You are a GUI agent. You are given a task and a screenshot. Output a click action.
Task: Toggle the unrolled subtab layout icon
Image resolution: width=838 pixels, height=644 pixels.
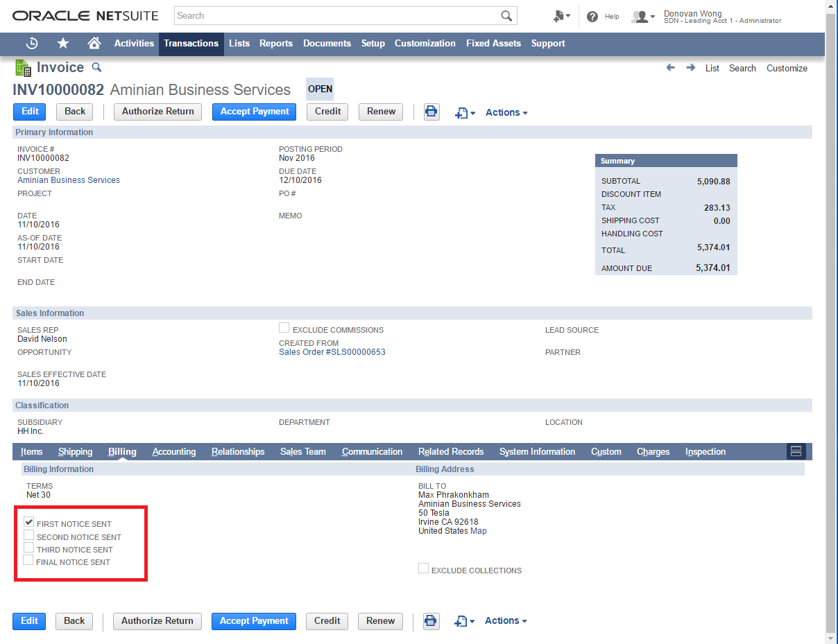[x=796, y=451]
